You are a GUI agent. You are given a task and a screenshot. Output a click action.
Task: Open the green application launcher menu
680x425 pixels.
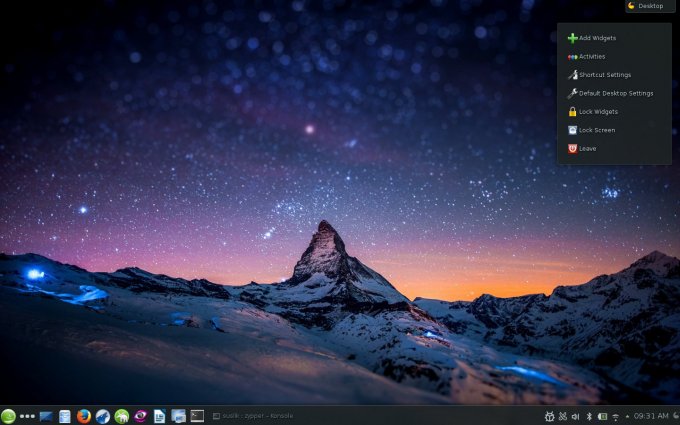point(8,416)
